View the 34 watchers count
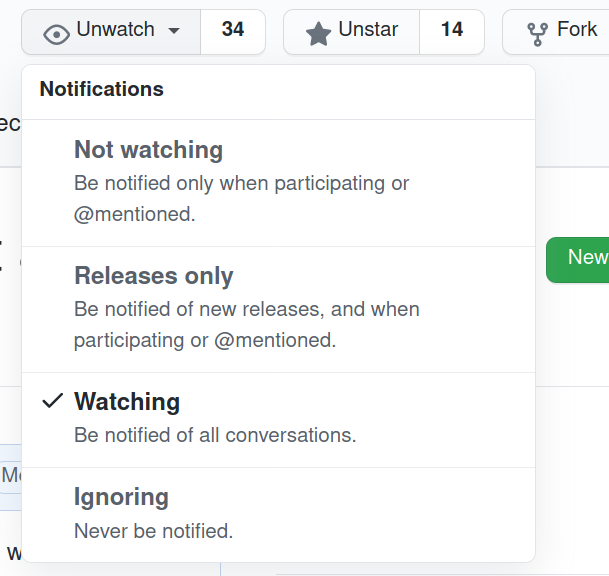The height and width of the screenshot is (576, 609). click(x=233, y=32)
